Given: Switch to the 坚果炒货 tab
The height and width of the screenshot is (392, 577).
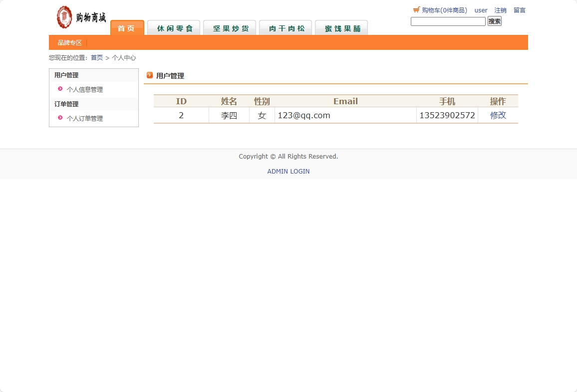Looking at the screenshot, I should [x=229, y=28].
